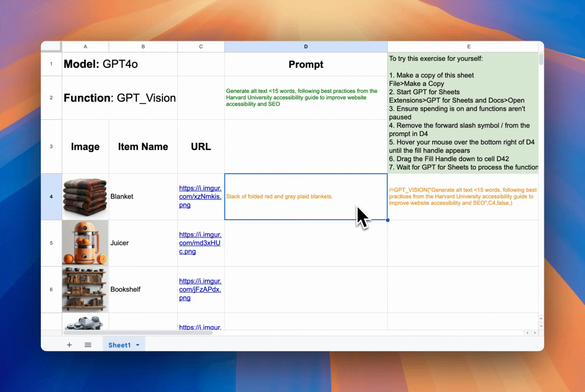Click the Juicer image thumbnail
The width and height of the screenshot is (585, 392).
(x=85, y=243)
